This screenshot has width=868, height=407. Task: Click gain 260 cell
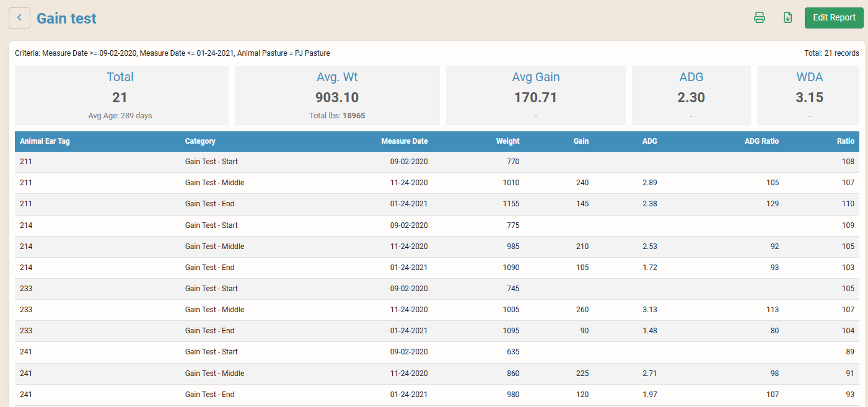click(582, 310)
